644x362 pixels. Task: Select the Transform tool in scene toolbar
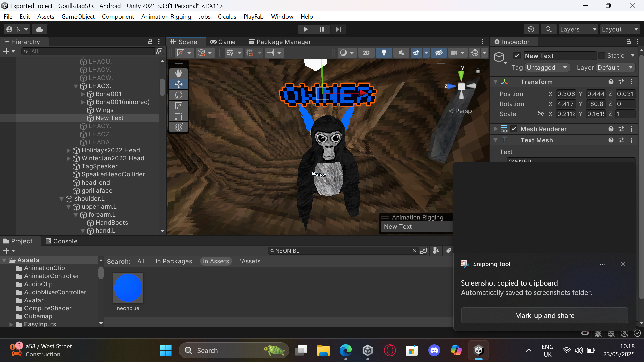pyautogui.click(x=179, y=127)
